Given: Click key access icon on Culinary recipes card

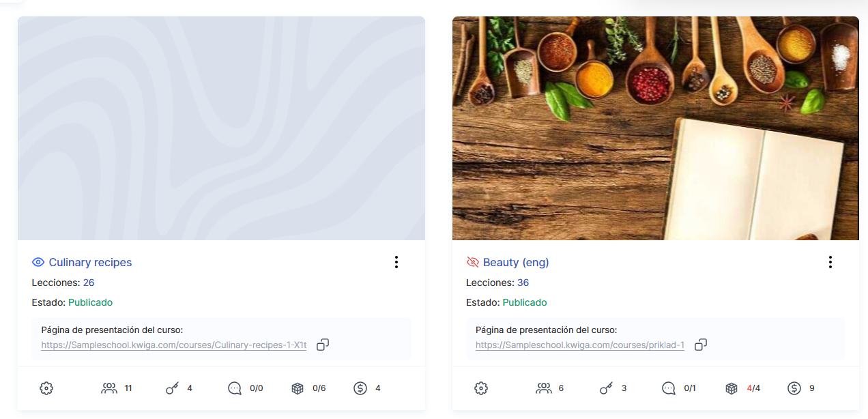Looking at the screenshot, I should click(172, 388).
